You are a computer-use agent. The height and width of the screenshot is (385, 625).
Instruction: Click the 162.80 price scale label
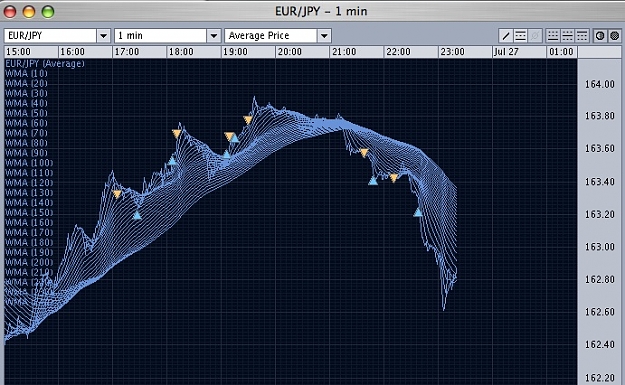point(599,279)
